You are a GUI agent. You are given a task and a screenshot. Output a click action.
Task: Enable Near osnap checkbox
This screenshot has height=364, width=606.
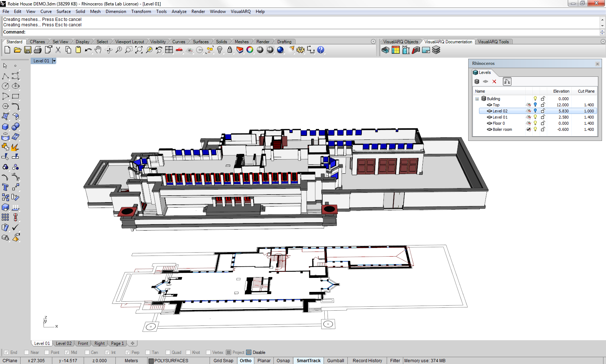click(x=26, y=352)
